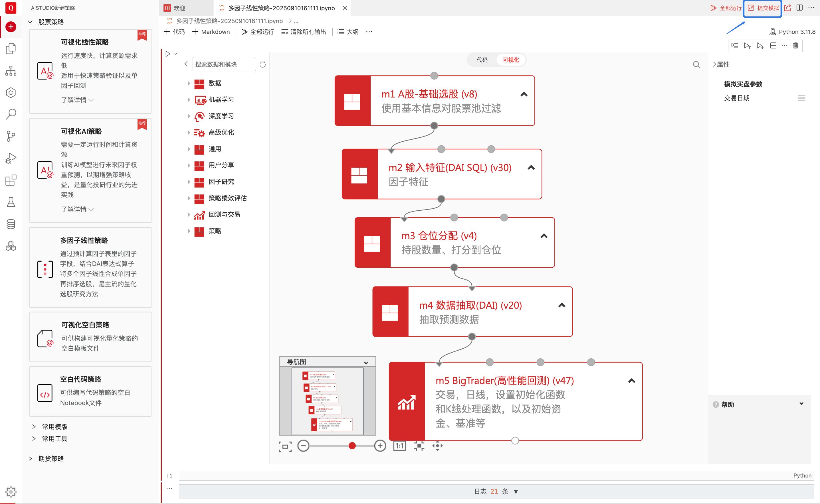Click the canvas search magnifier icon
The width and height of the screenshot is (820, 504).
tap(696, 64)
